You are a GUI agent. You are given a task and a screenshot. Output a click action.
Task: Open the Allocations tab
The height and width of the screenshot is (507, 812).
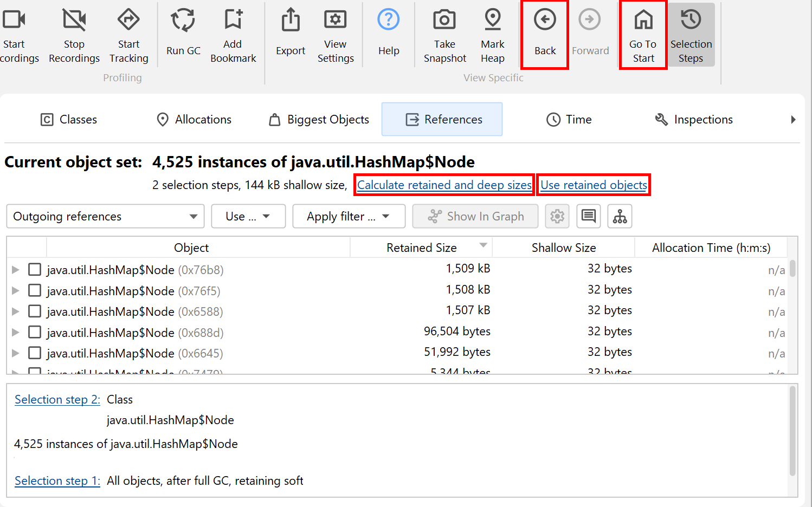click(194, 120)
